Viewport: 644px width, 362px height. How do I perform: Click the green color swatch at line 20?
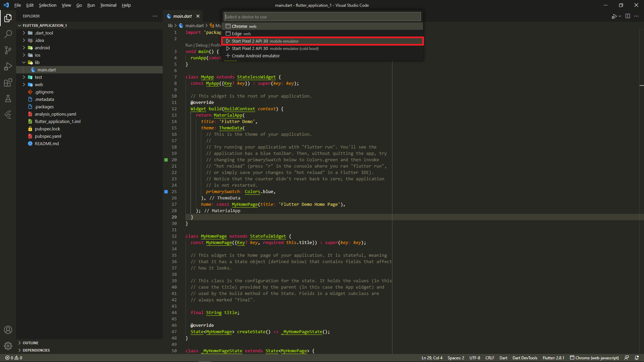click(x=166, y=160)
